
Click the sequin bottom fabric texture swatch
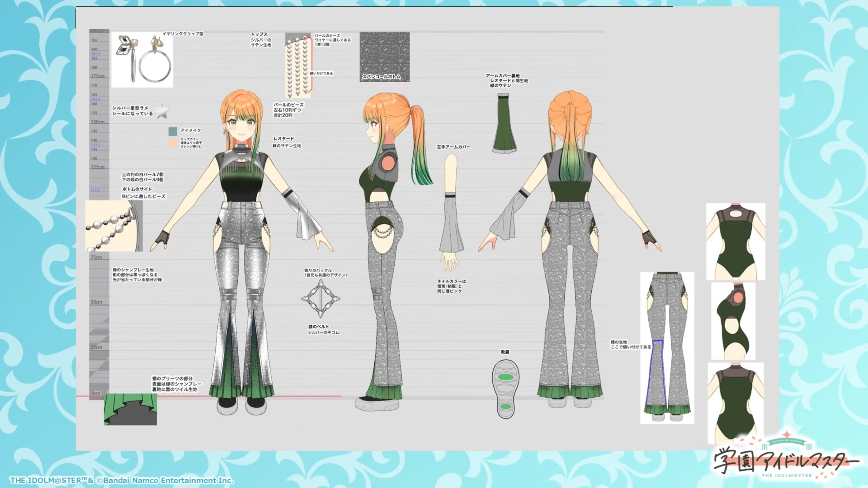point(384,57)
